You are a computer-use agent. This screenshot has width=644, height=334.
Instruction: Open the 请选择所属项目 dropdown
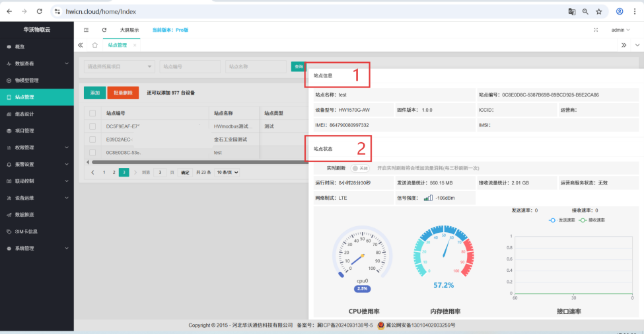(119, 67)
